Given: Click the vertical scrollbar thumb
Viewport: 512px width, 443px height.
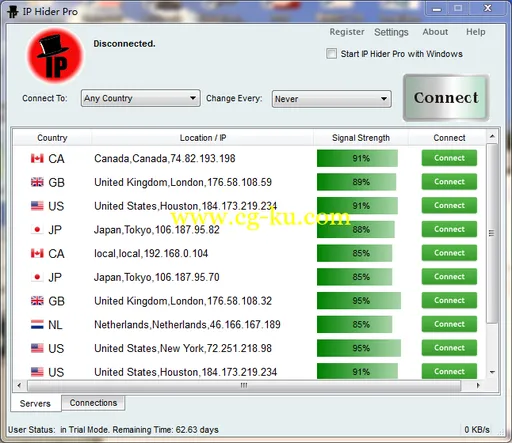Looking at the screenshot, I should point(492,233).
